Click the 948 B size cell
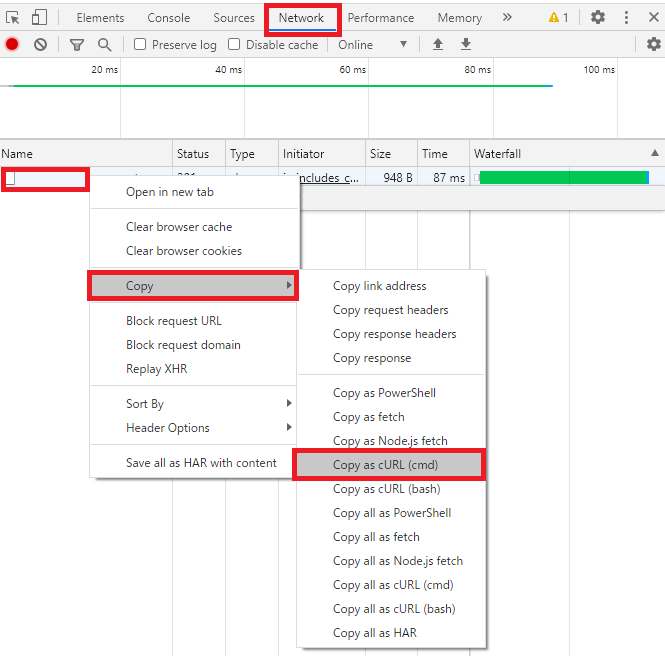Viewport: 665px width, 656px height. 391,178
